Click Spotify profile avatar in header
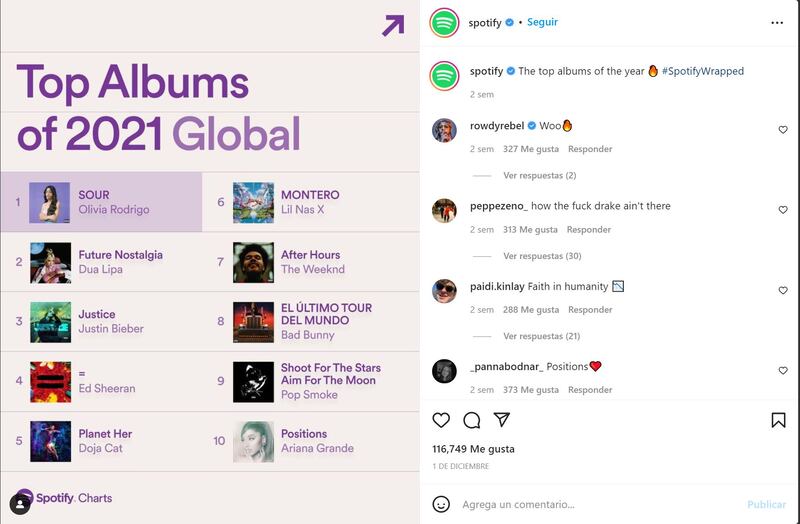 (444, 23)
